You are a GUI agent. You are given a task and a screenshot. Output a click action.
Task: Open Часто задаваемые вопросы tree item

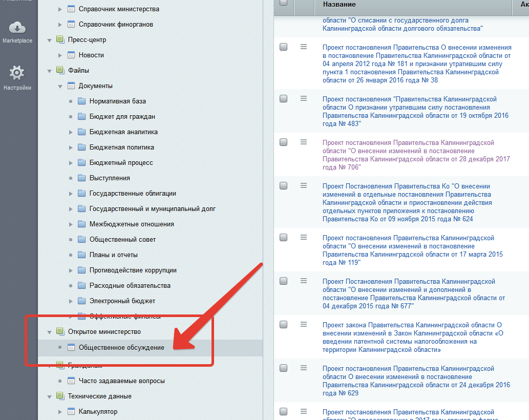coord(121,381)
